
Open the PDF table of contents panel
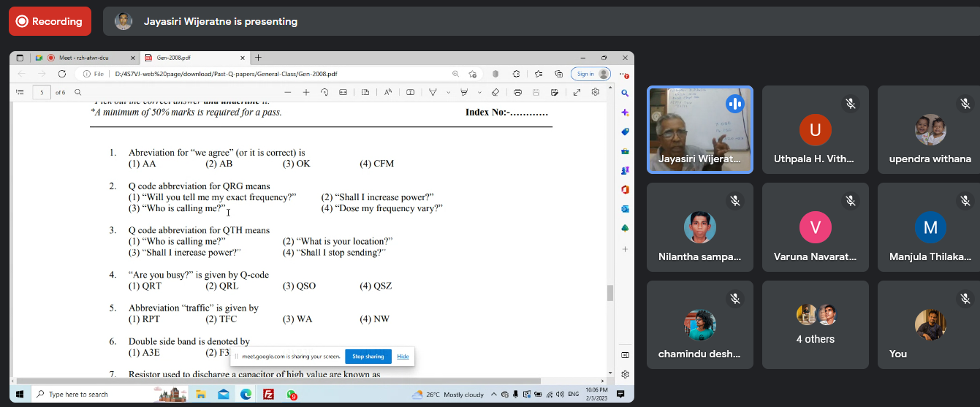click(20, 92)
